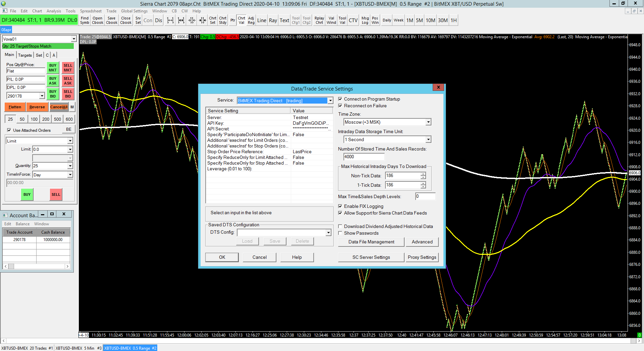The image size is (644, 351).
Task: Open a chartbook with Open Cbook
Action: click(x=98, y=20)
